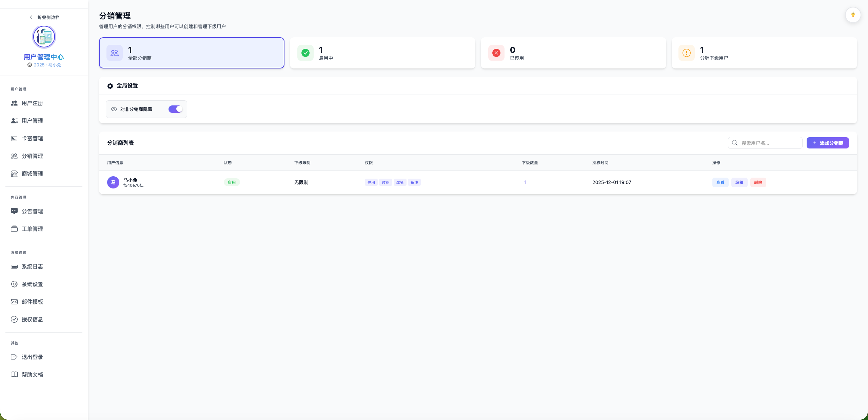
Task: Open 卡密管理 from the sidebar
Action: click(x=32, y=138)
